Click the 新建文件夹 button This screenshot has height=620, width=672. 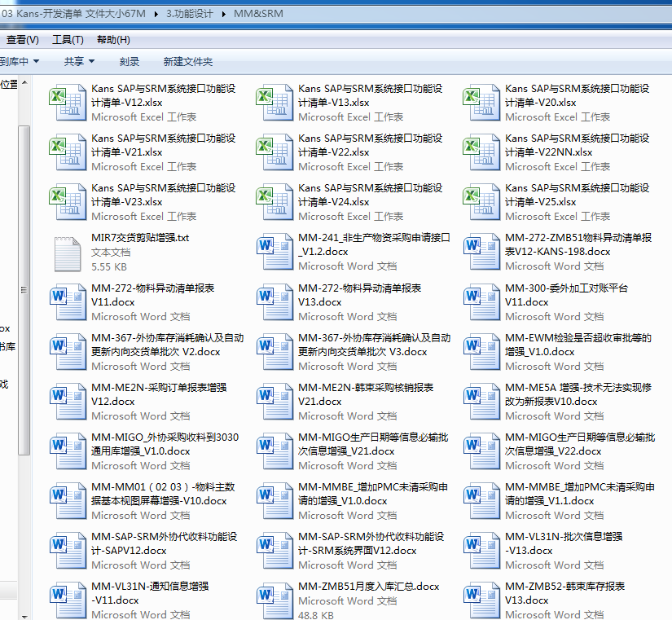tap(187, 62)
